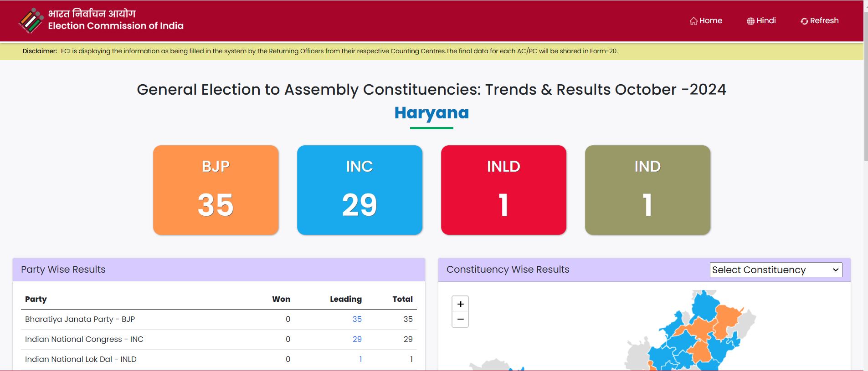The width and height of the screenshot is (868, 371).
Task: Select the orange BJP result card
Action: tap(216, 190)
